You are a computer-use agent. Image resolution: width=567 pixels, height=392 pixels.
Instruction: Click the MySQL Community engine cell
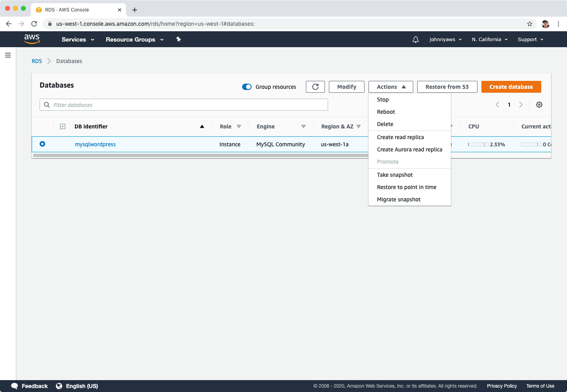(281, 144)
